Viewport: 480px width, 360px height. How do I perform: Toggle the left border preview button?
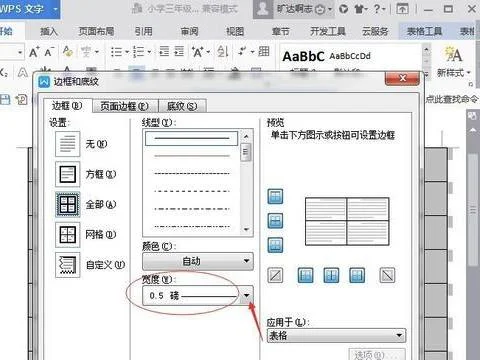point(305,275)
